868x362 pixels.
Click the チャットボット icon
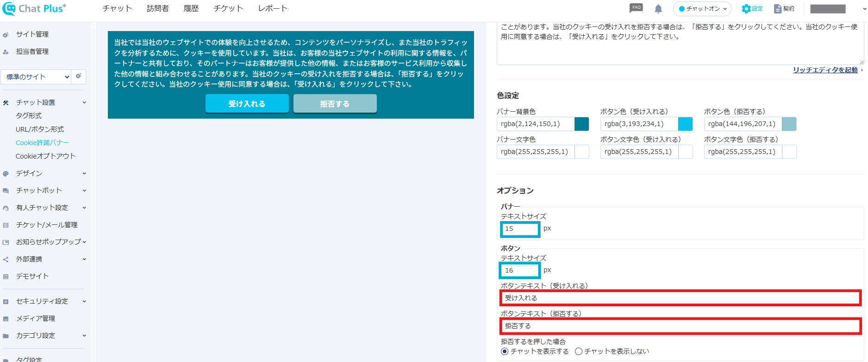click(x=6, y=191)
